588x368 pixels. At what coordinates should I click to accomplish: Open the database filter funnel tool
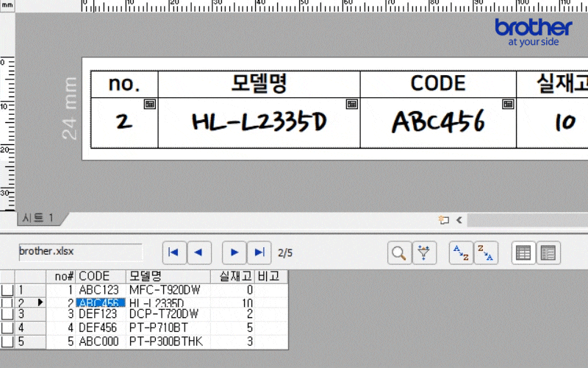point(424,252)
